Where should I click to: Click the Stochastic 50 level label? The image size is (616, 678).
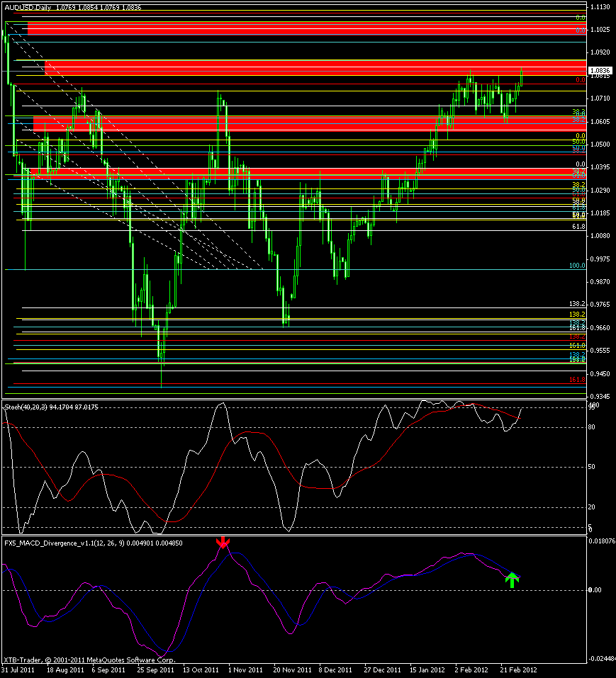(x=592, y=467)
